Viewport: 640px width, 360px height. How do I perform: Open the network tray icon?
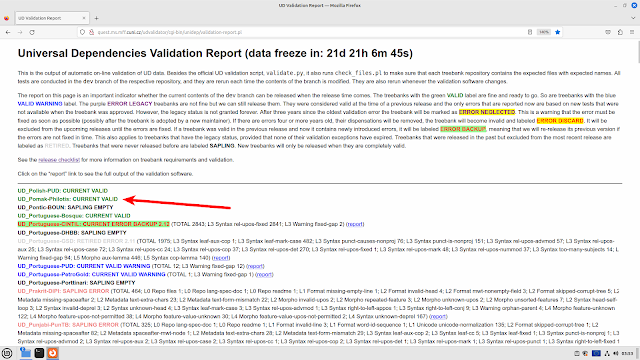tap(607, 353)
